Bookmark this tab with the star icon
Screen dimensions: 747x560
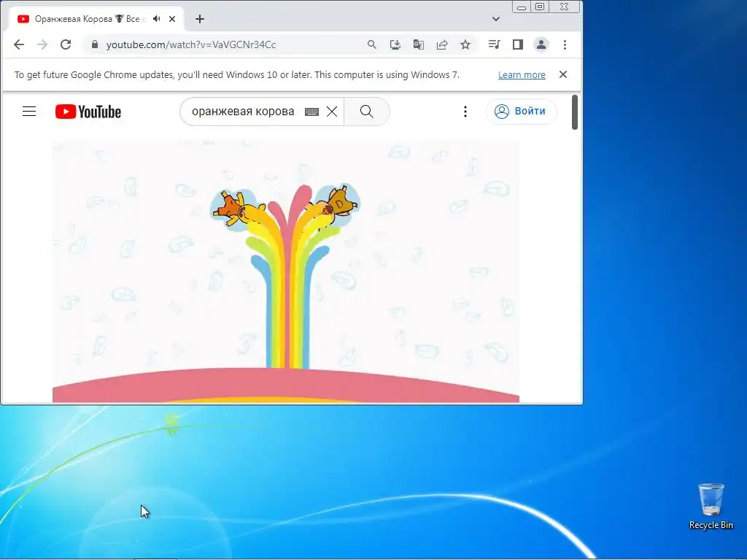pos(465,44)
